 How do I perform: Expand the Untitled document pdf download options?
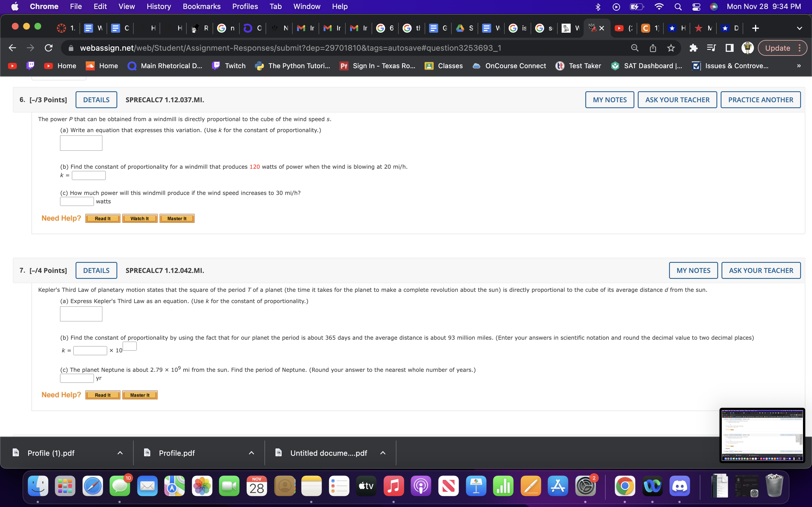tap(383, 453)
